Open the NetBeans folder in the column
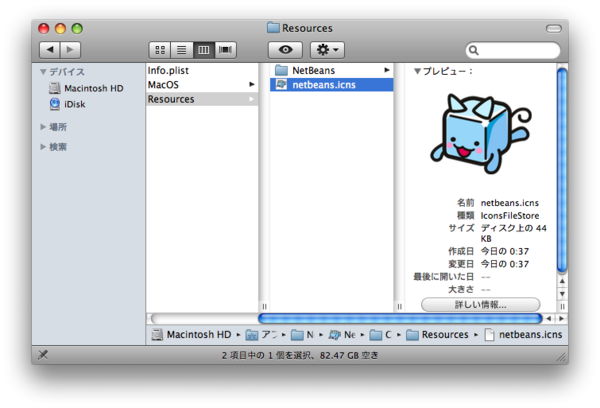The height and width of the screenshot is (408, 600). (x=331, y=70)
